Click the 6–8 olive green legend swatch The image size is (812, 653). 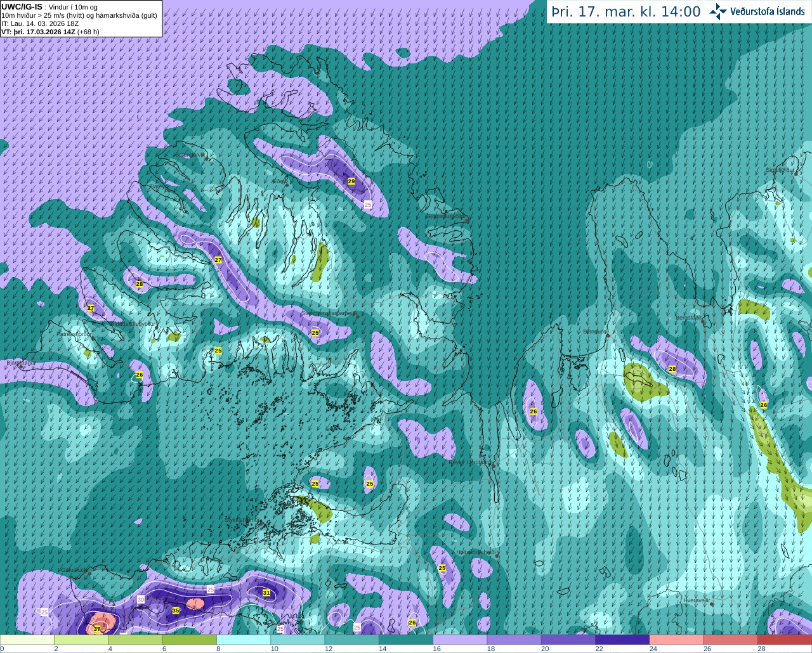pyautogui.click(x=190, y=640)
